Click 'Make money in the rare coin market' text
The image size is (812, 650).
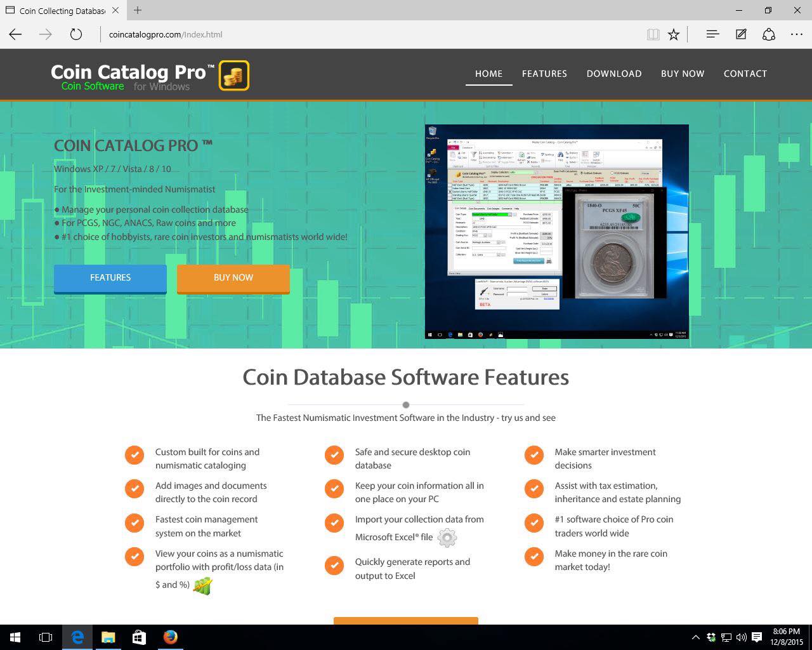tap(611, 560)
